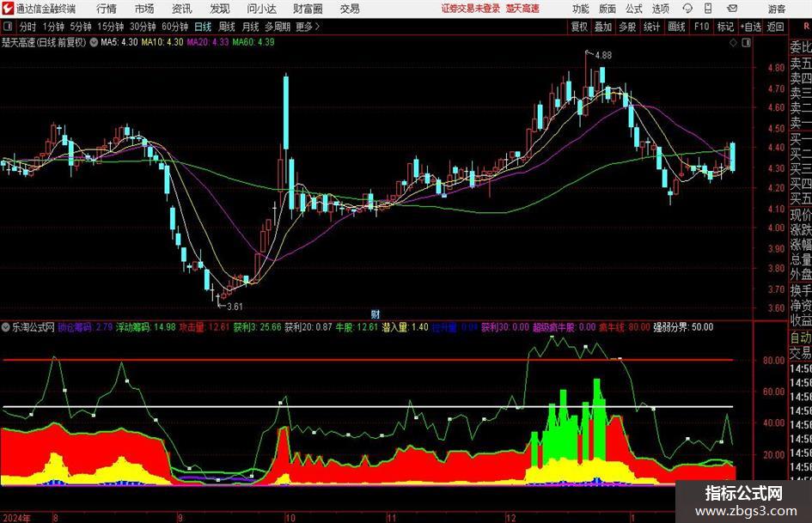This screenshot has height=523, width=812.
Task: Switch to the 15分钟 period
Action: [111, 27]
